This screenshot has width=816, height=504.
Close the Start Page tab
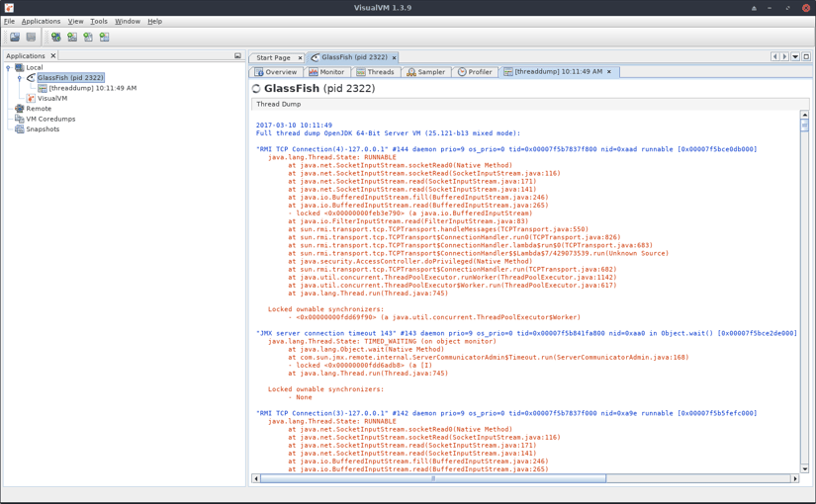coord(300,57)
